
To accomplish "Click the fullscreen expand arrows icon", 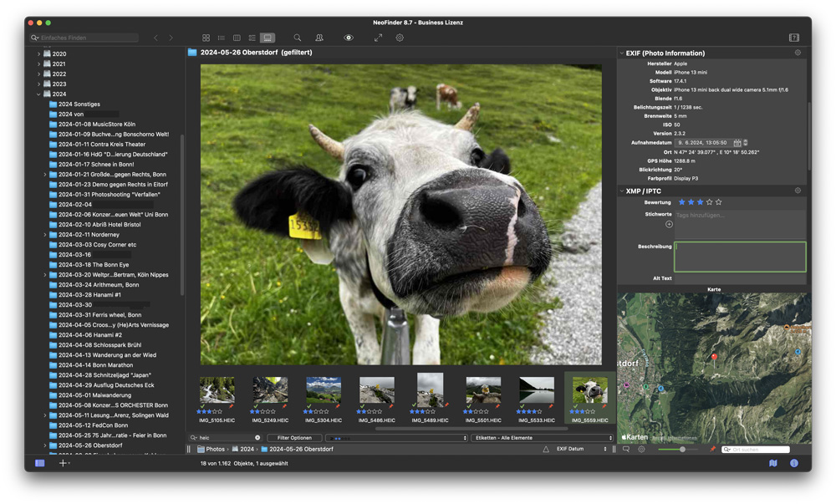I will (x=378, y=38).
